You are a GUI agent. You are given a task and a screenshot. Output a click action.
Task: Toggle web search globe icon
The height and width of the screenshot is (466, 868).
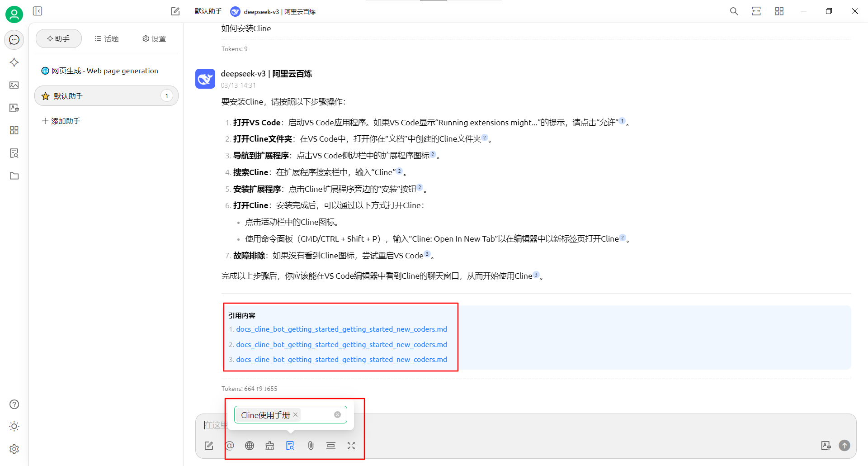(250, 446)
